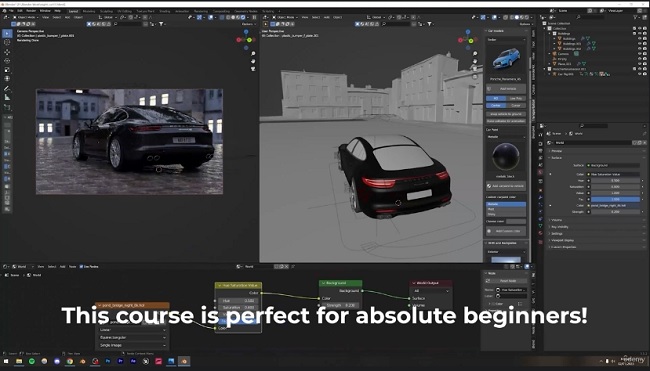650x371 pixels.
Task: Open Sedan category dropdown in Car models
Action: pos(506,40)
